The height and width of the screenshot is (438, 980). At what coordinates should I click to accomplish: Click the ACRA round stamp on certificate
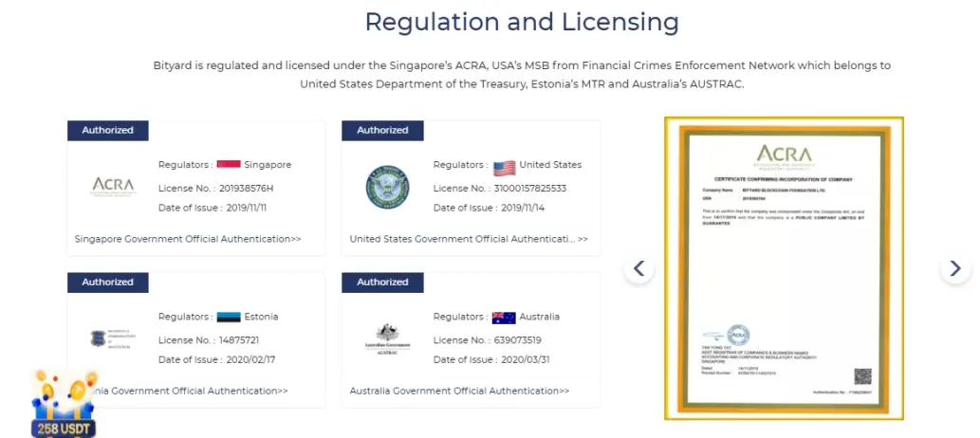point(739,336)
